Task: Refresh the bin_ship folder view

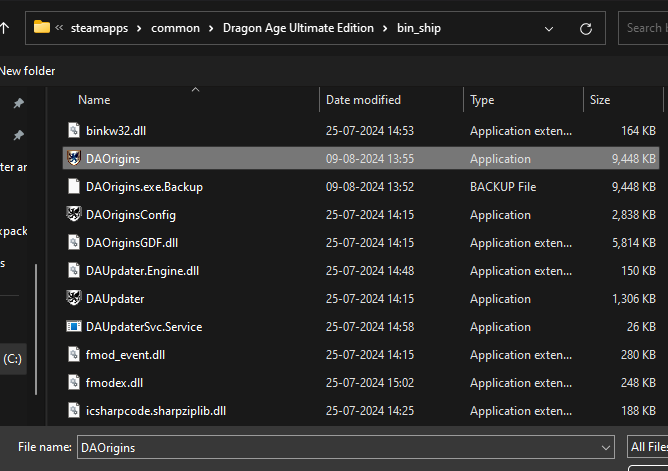Action: pyautogui.click(x=586, y=29)
